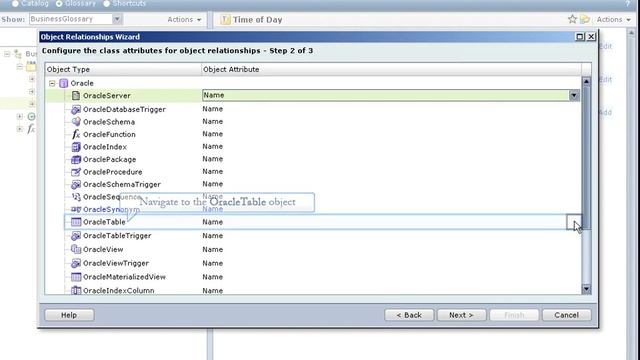Select the Catalog radio option
Viewport: 640px width, 360px height.
point(15,4)
